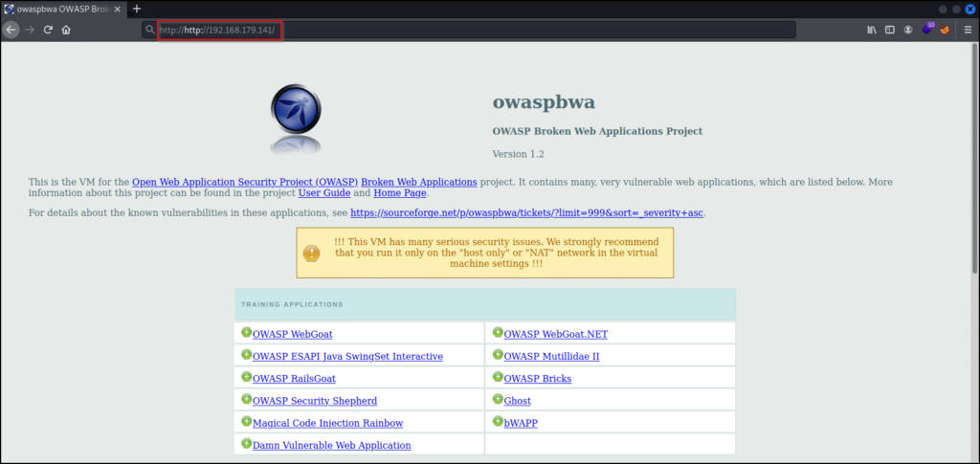Select the owaspbwa browser tab
This screenshot has width=980, height=464.
[x=57, y=9]
